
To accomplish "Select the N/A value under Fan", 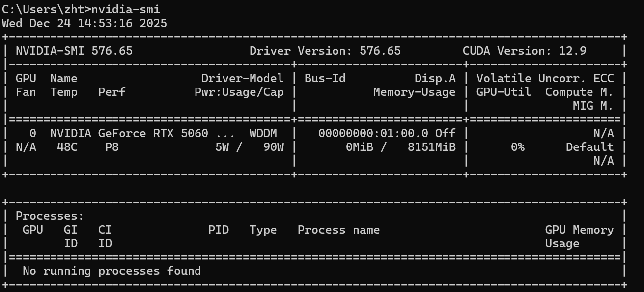I will click(x=26, y=147).
